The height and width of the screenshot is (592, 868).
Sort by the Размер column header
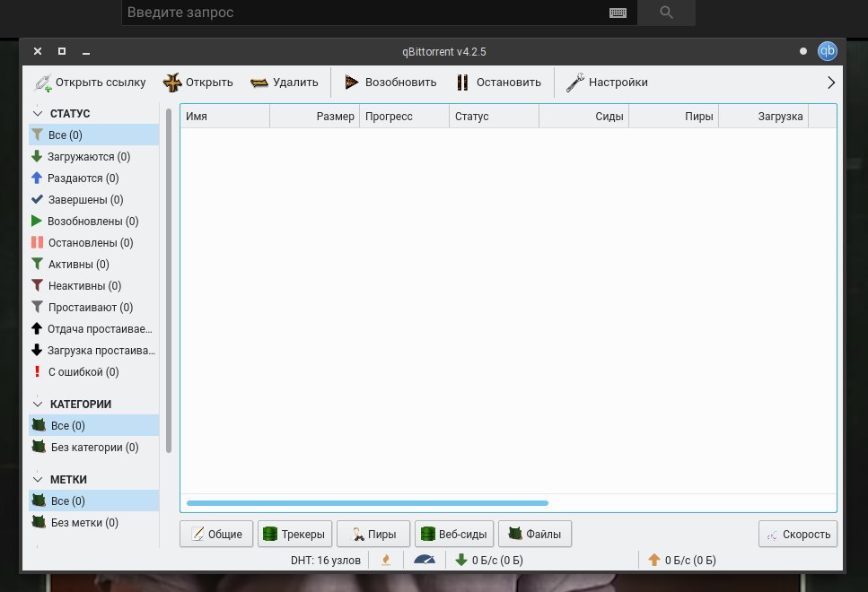(314, 117)
